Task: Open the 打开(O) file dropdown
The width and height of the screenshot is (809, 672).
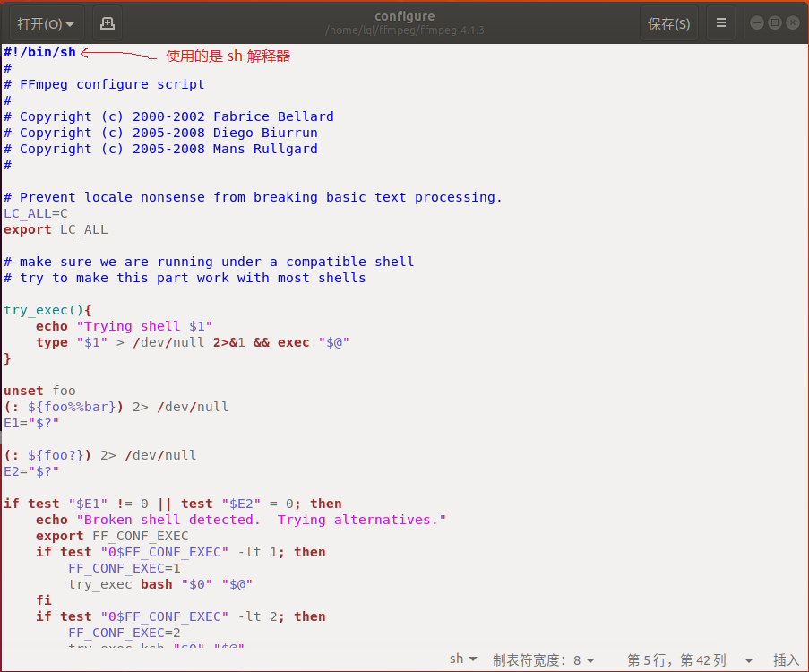Action: [46, 23]
